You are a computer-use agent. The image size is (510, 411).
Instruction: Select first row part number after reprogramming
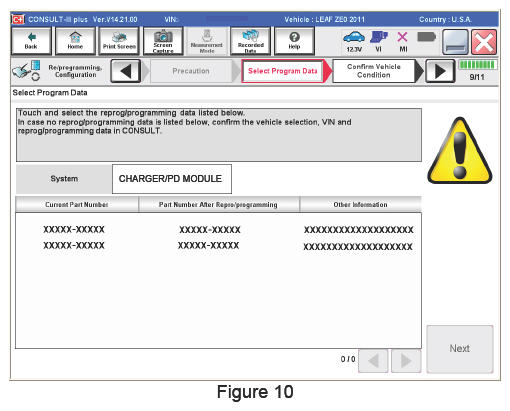tap(210, 230)
